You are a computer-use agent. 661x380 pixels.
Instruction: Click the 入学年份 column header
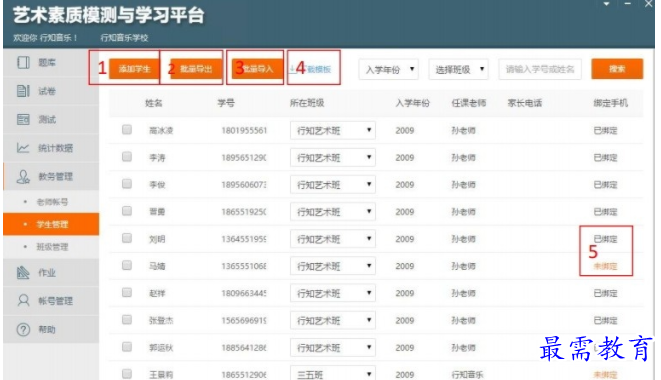click(x=413, y=103)
